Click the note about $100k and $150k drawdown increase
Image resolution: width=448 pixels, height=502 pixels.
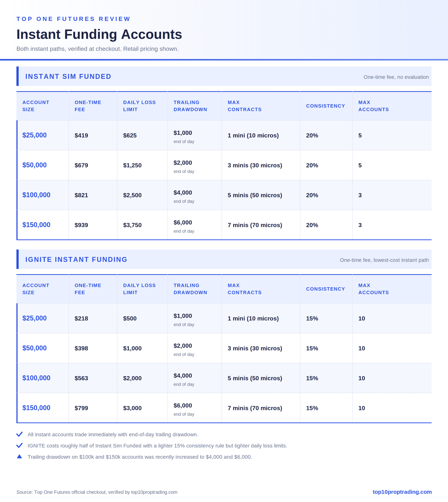pyautogui.click(x=140, y=457)
